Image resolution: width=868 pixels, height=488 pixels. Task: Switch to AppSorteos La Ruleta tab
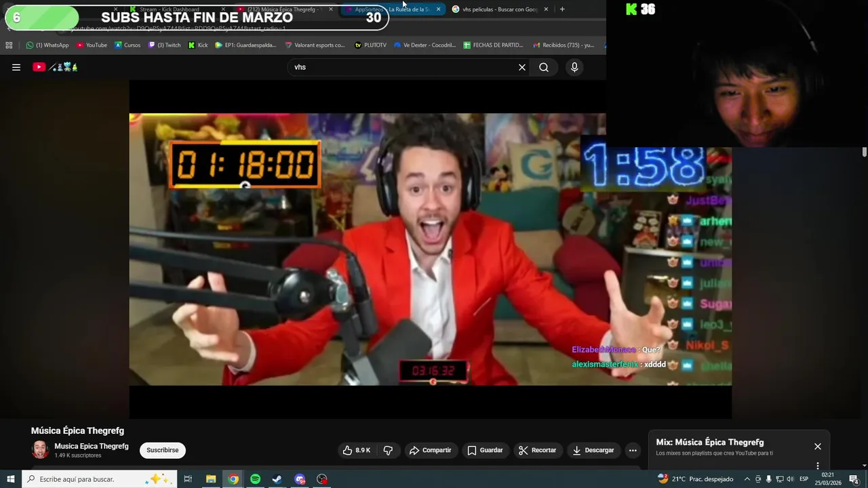392,9
